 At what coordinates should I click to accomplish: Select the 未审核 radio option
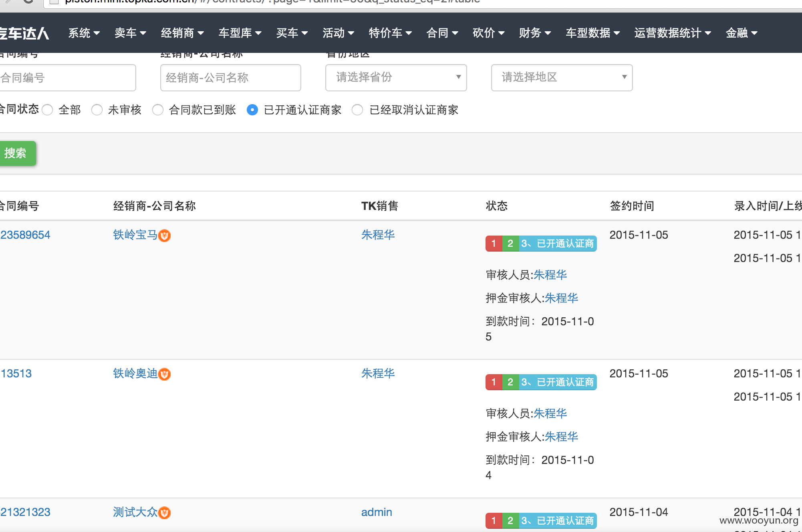[97, 110]
